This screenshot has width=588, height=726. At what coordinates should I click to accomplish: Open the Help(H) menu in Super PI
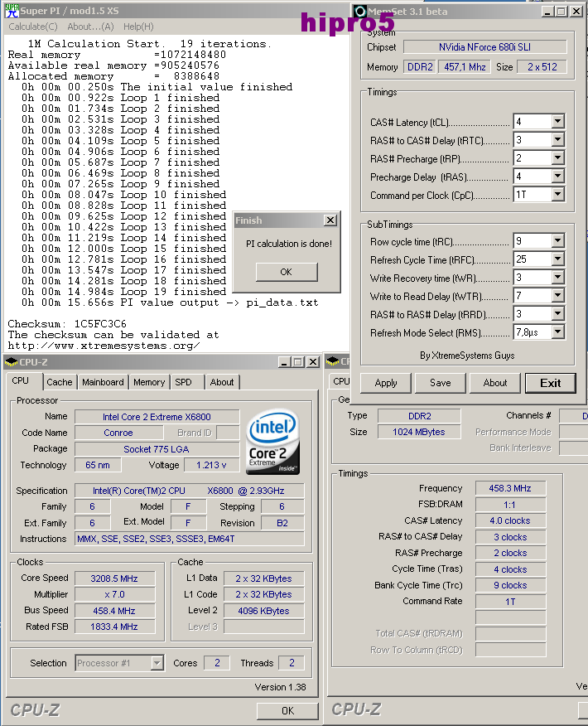tap(138, 27)
